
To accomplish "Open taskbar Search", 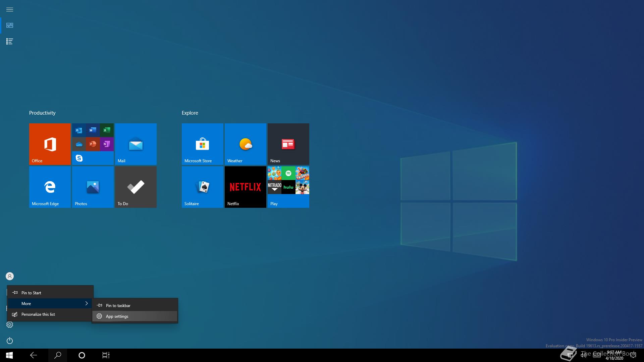I will (x=58, y=355).
